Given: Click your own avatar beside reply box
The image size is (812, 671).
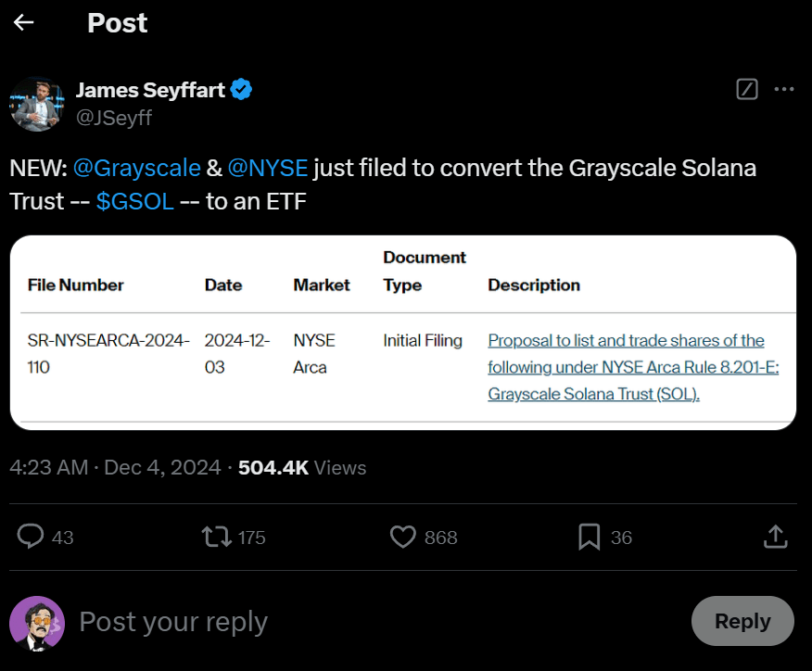Looking at the screenshot, I should pyautogui.click(x=37, y=622).
